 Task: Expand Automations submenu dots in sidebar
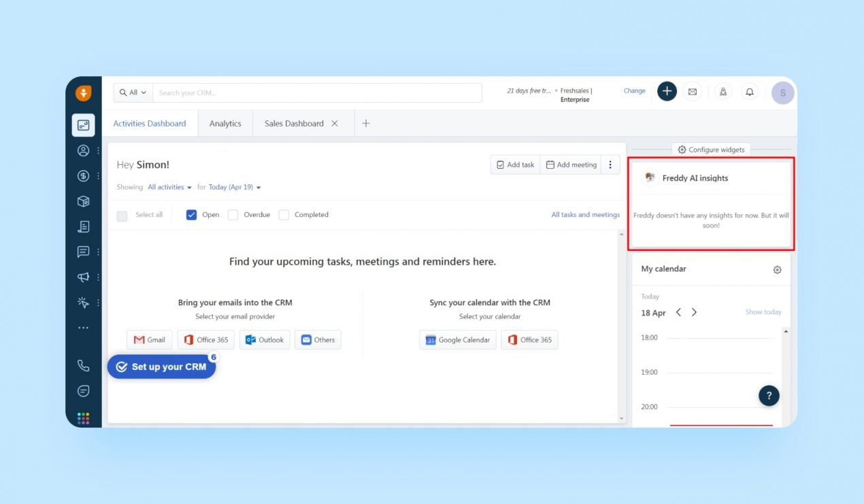click(98, 303)
